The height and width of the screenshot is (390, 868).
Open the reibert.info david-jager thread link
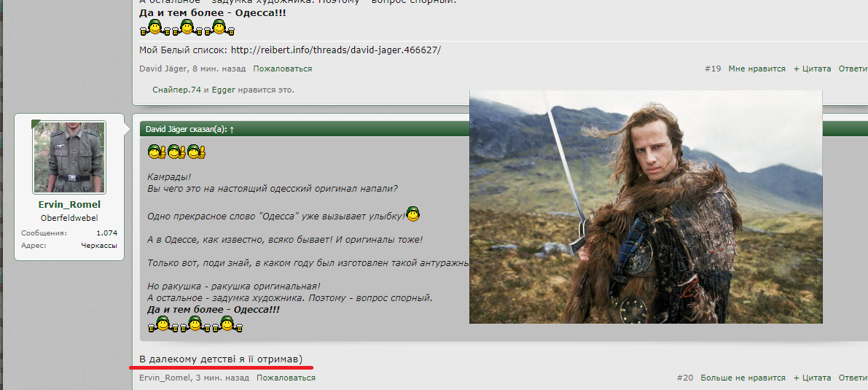point(336,50)
